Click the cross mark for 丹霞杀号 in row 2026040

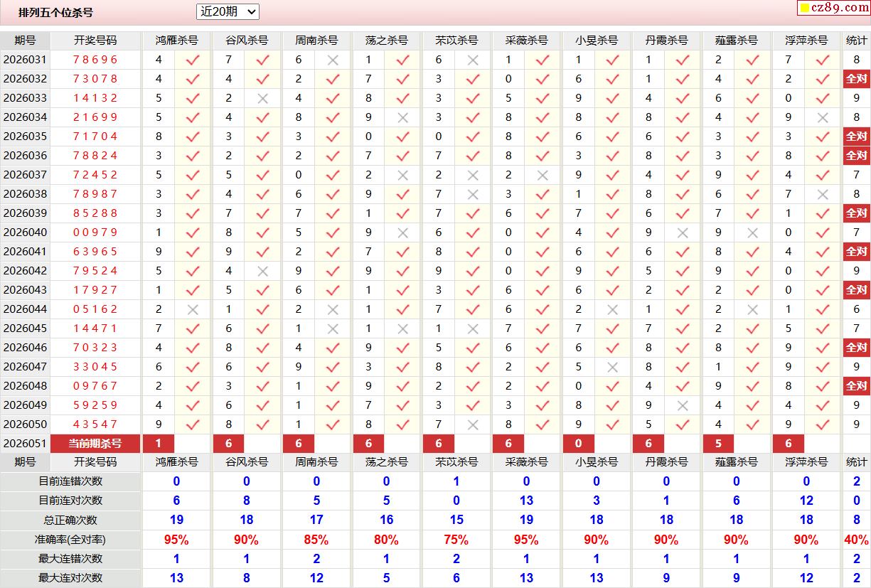[683, 233]
